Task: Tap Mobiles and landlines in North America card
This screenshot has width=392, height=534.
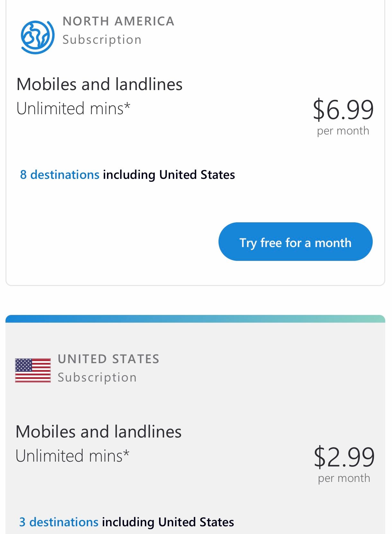Action: (x=99, y=84)
